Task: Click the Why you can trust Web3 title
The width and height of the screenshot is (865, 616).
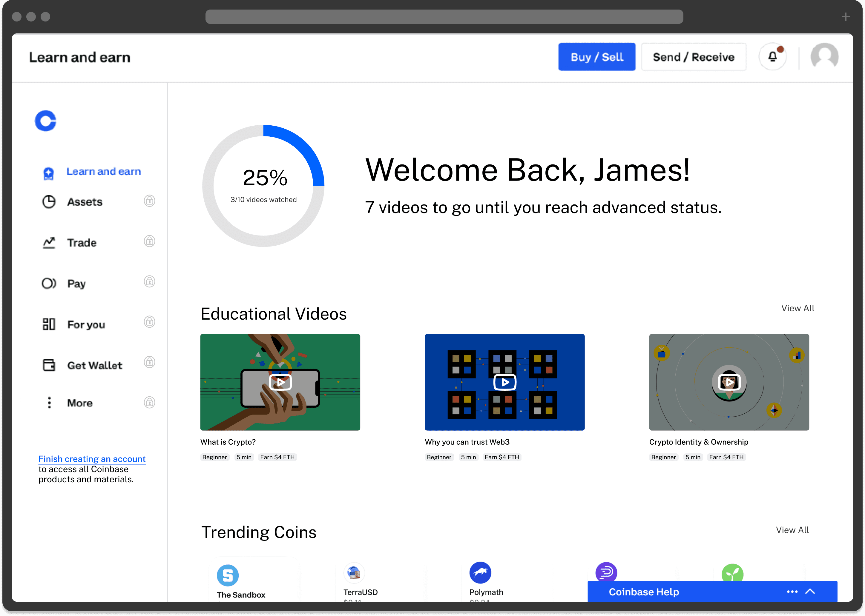Action: (x=467, y=442)
